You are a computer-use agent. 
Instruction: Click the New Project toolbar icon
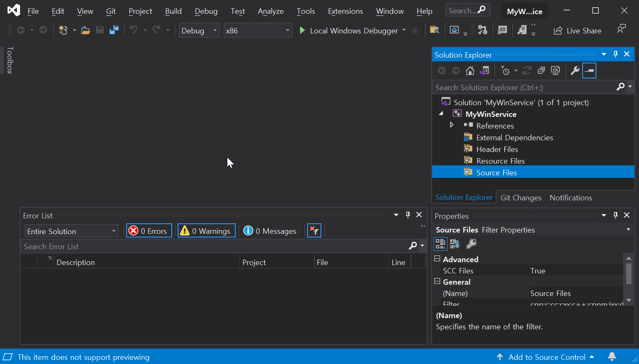[63, 30]
